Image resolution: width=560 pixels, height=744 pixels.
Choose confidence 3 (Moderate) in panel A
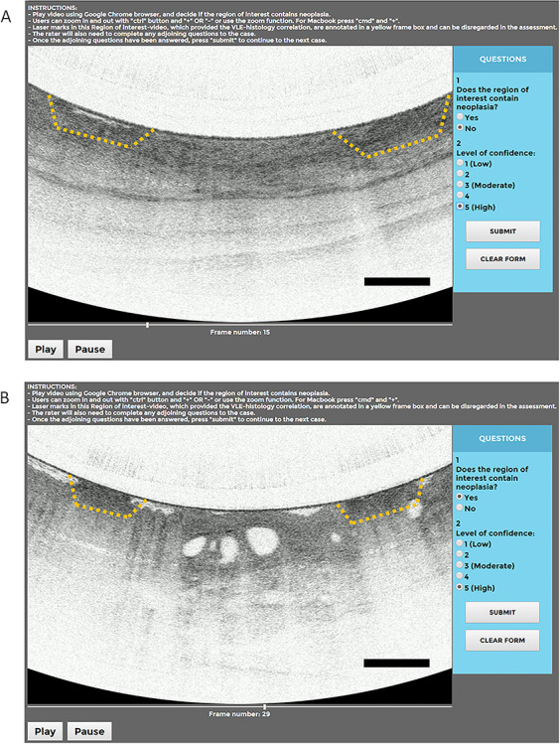click(x=460, y=185)
